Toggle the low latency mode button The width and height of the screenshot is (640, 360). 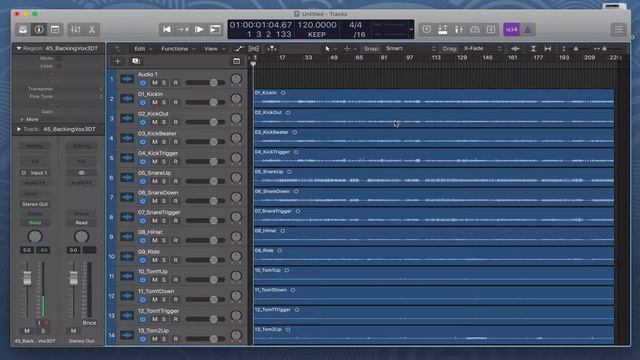click(475, 29)
